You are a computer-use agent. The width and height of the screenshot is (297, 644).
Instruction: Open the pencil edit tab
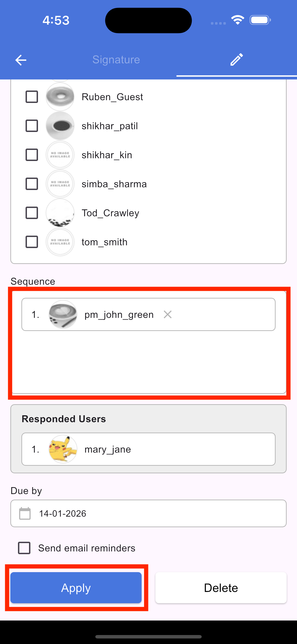click(236, 59)
